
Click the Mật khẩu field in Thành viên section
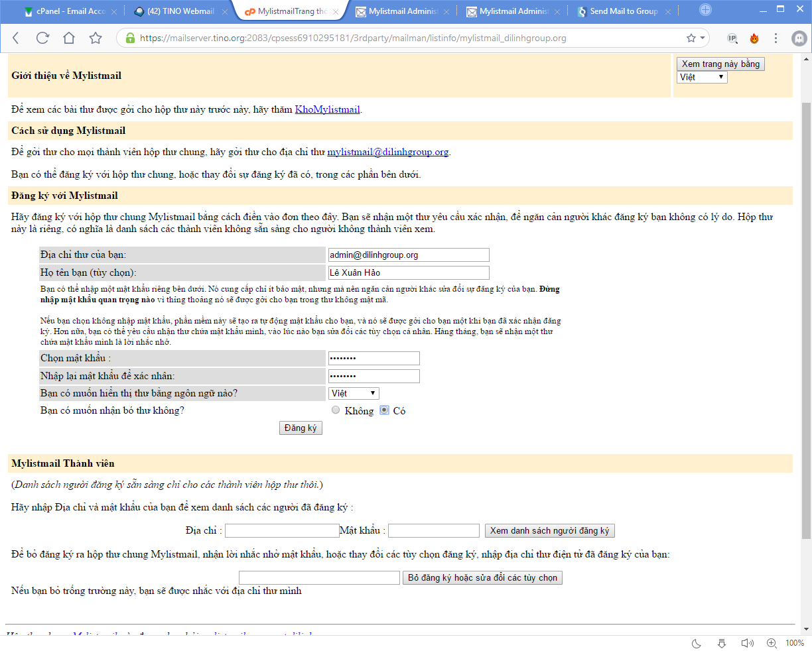click(x=434, y=530)
